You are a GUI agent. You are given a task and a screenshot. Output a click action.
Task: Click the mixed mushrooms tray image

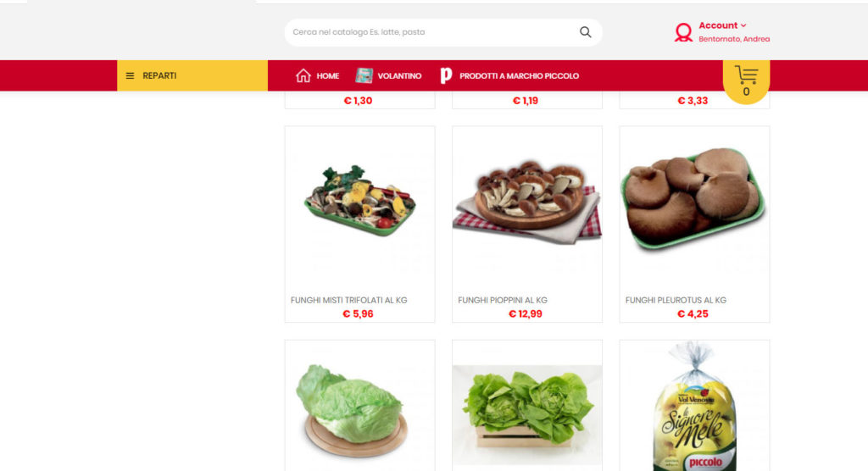point(359,201)
